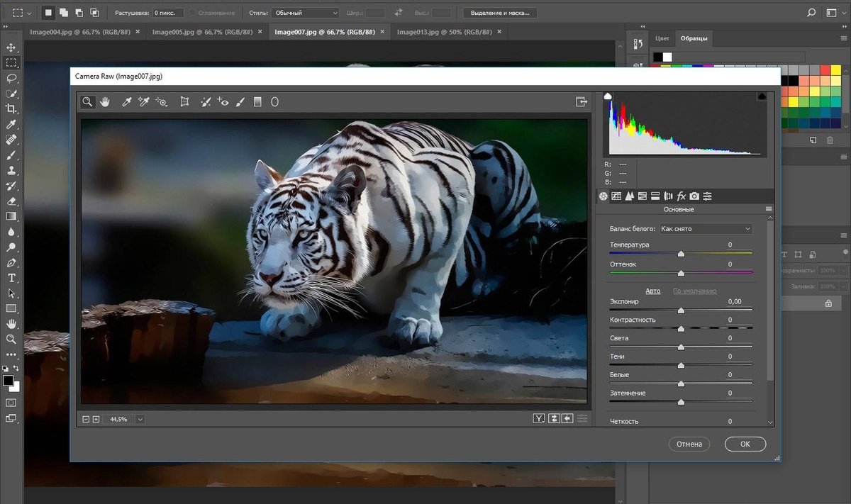Choose Add to selection mode in options bar
Viewport: 851px width, 504px height.
(63, 13)
